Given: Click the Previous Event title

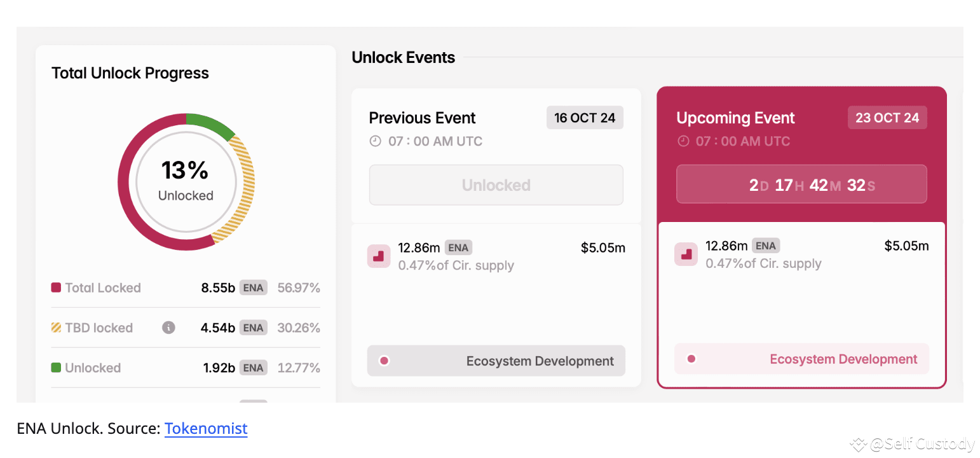Looking at the screenshot, I should (423, 118).
